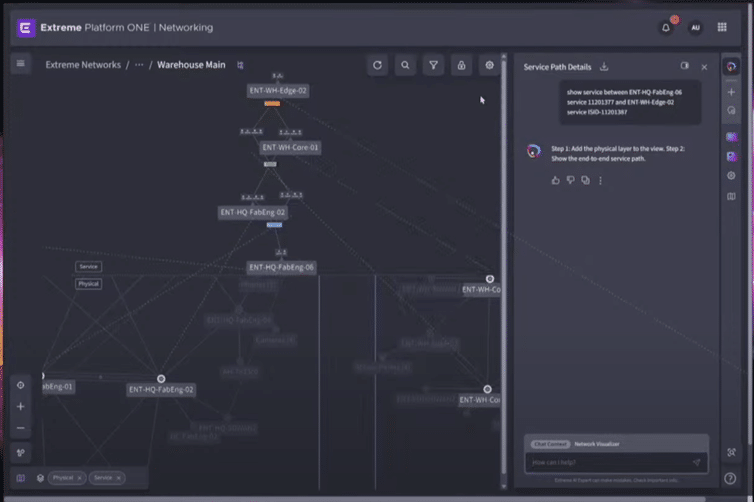The image size is (754, 502).
Task: Refresh the topology view
Action: pos(377,65)
